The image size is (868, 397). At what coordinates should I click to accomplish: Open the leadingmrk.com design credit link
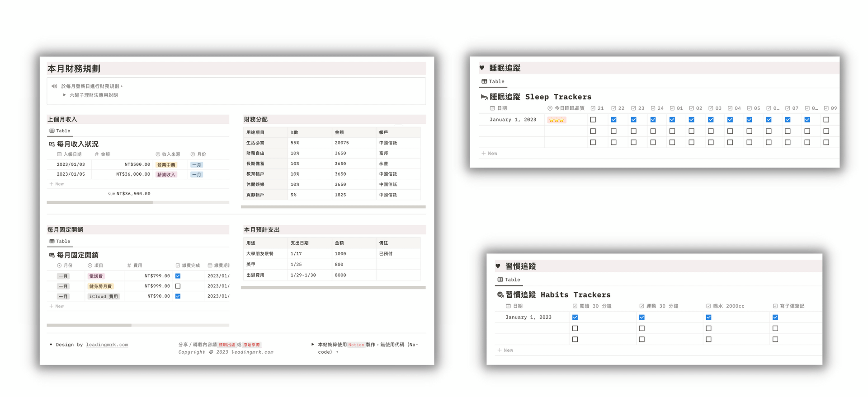point(107,345)
